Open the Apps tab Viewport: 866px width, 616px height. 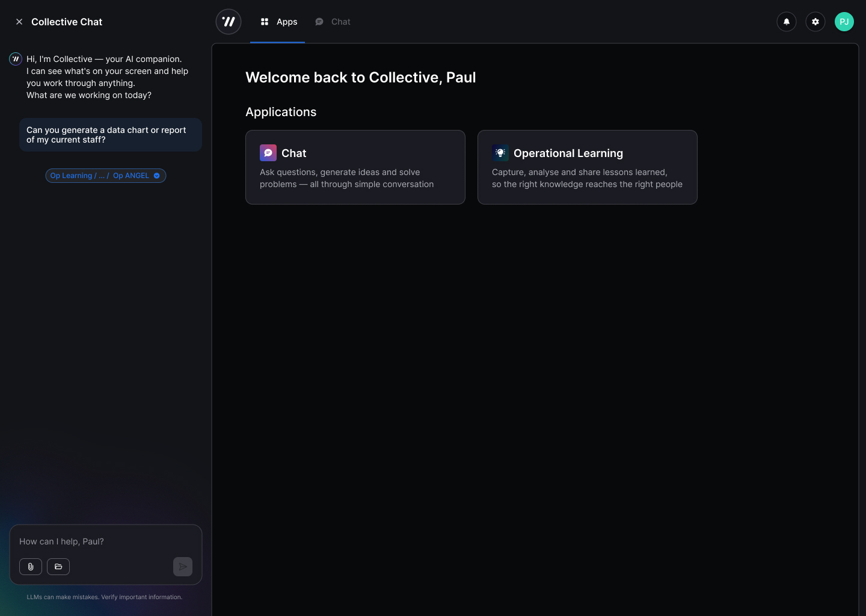tap(278, 22)
